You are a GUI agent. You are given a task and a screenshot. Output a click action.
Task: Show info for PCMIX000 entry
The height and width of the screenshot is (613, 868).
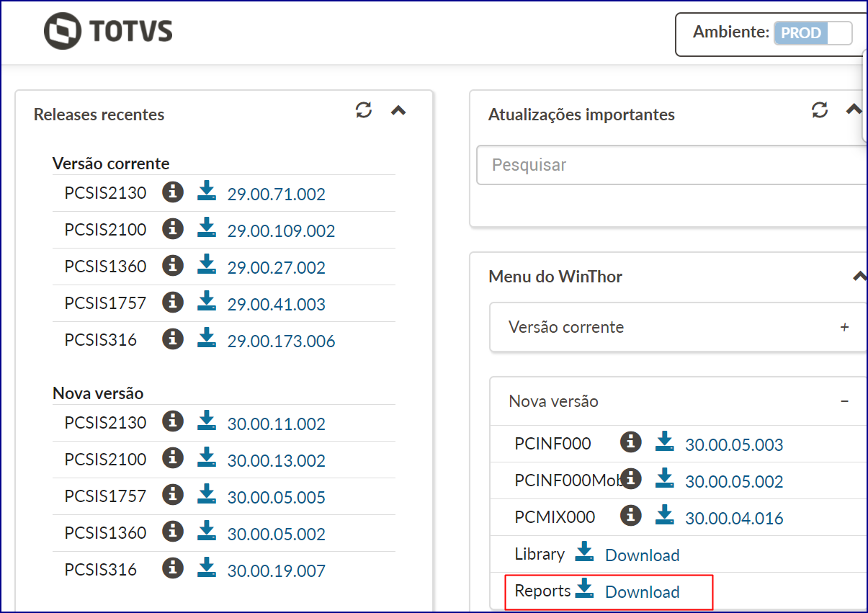click(630, 516)
